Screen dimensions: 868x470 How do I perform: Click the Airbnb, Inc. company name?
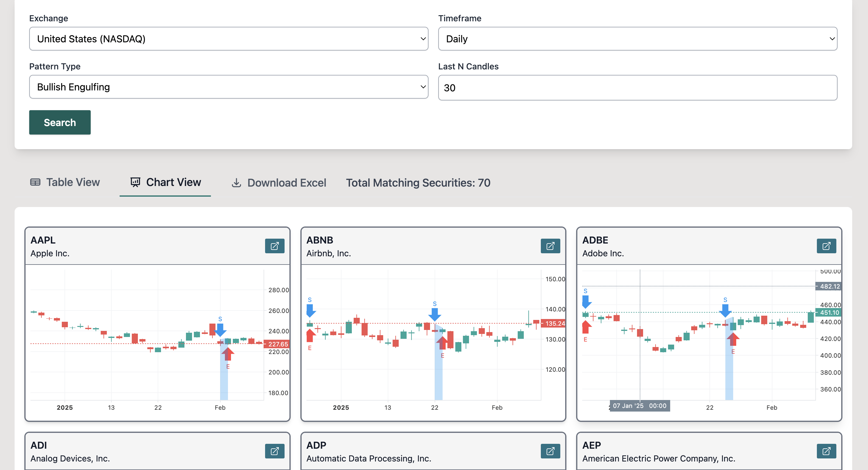[328, 253]
